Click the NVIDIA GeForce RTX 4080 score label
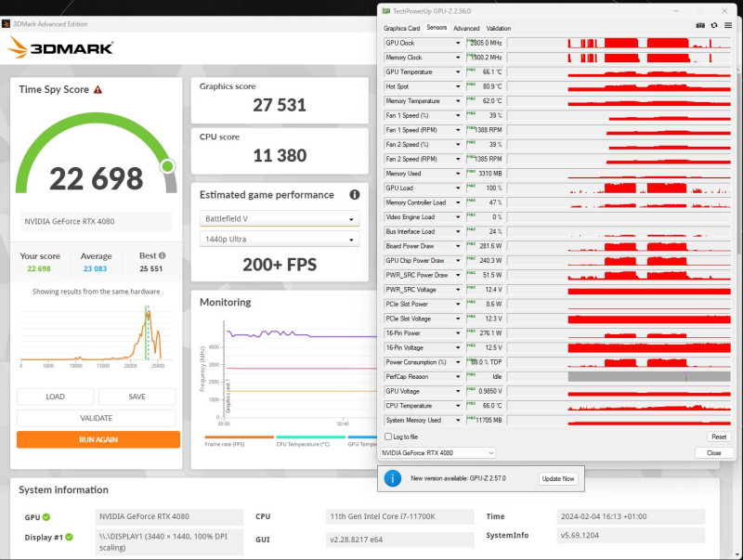The width and height of the screenshot is (743, 560). click(x=97, y=221)
